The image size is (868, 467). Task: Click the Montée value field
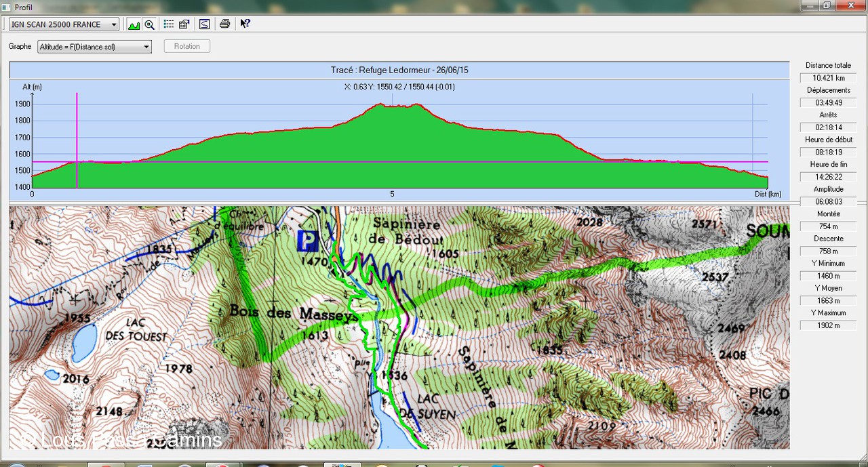tap(828, 226)
